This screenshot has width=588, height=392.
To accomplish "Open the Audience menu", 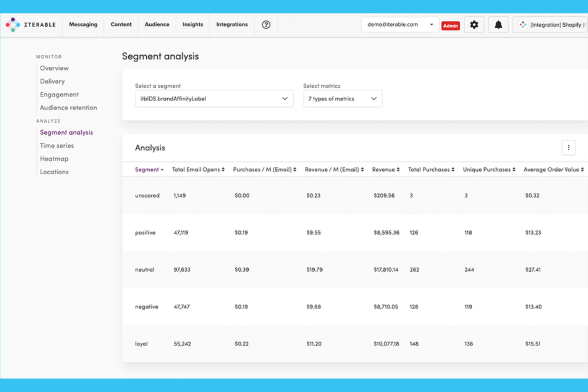I will point(157,25).
